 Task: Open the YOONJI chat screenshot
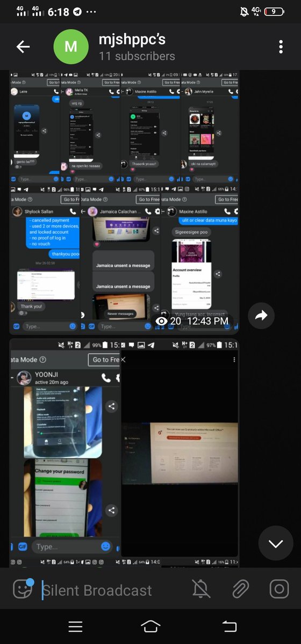65,448
